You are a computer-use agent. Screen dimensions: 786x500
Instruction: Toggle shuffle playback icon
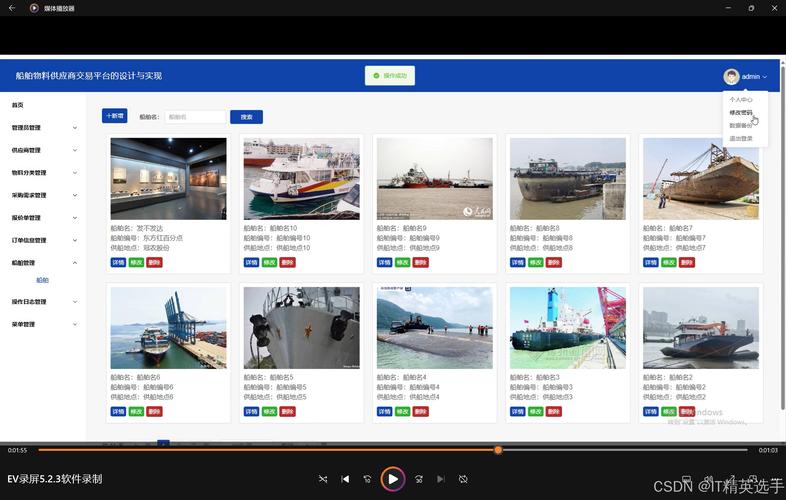point(323,479)
